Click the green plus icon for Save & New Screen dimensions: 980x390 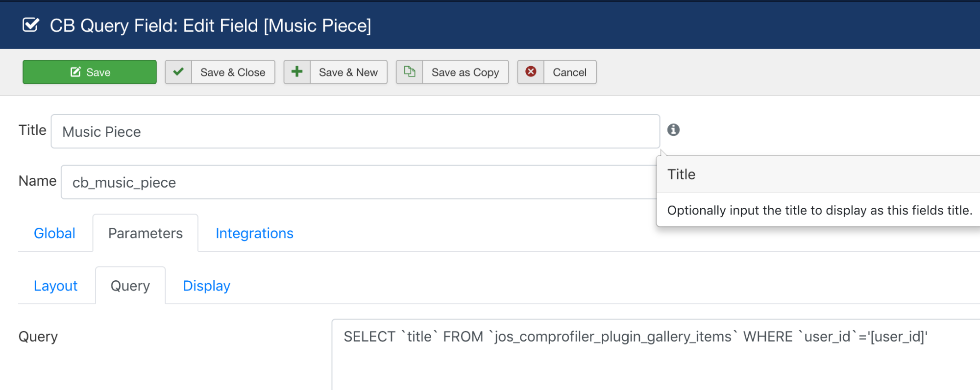click(x=297, y=72)
